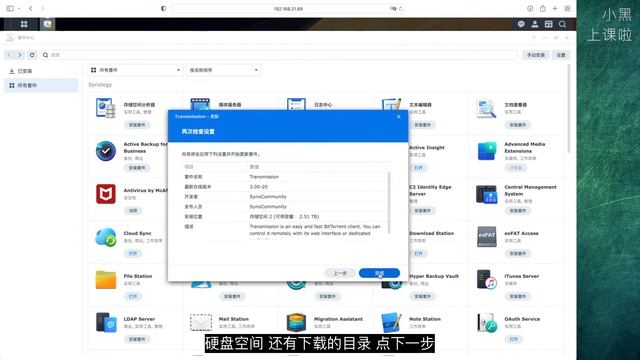The width and height of the screenshot is (640, 360).
Task: Click the version value 3.00-20
Action: click(x=258, y=187)
